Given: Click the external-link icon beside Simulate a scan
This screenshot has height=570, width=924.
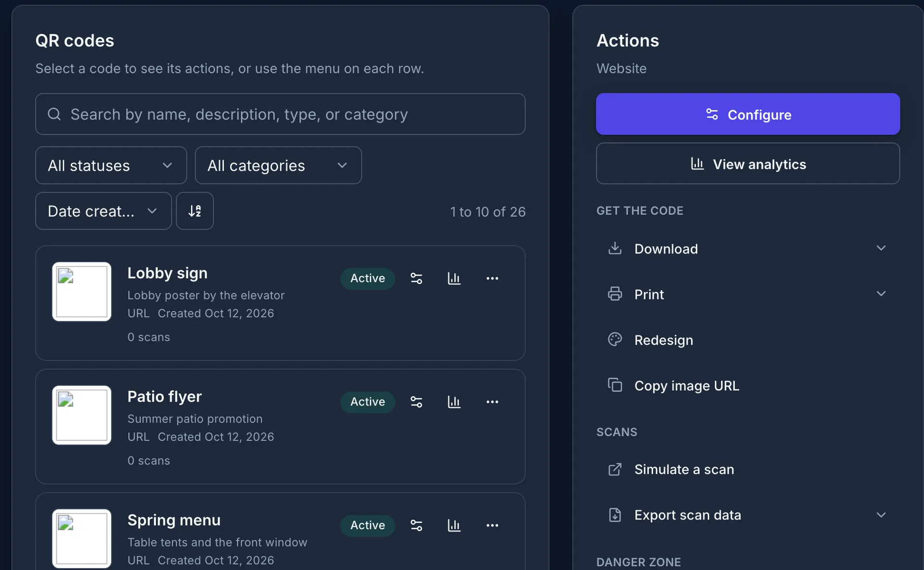Looking at the screenshot, I should click(615, 469).
